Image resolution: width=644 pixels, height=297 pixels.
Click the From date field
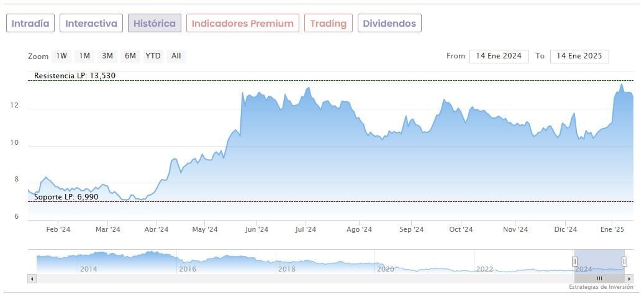[499, 56]
